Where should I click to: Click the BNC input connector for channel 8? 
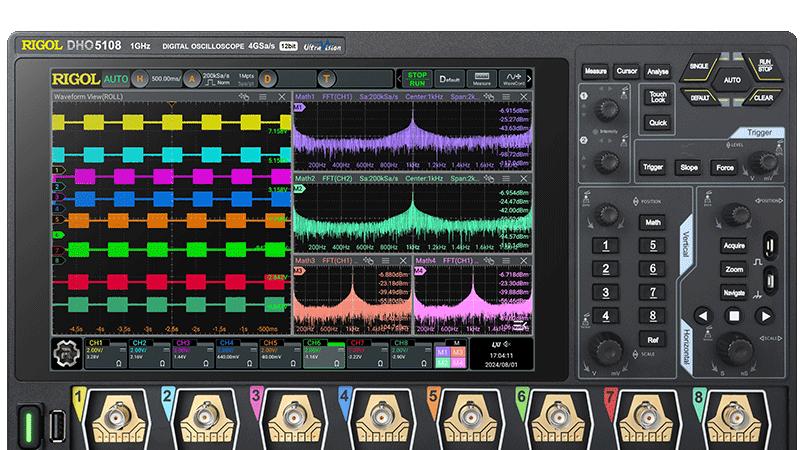click(x=734, y=414)
